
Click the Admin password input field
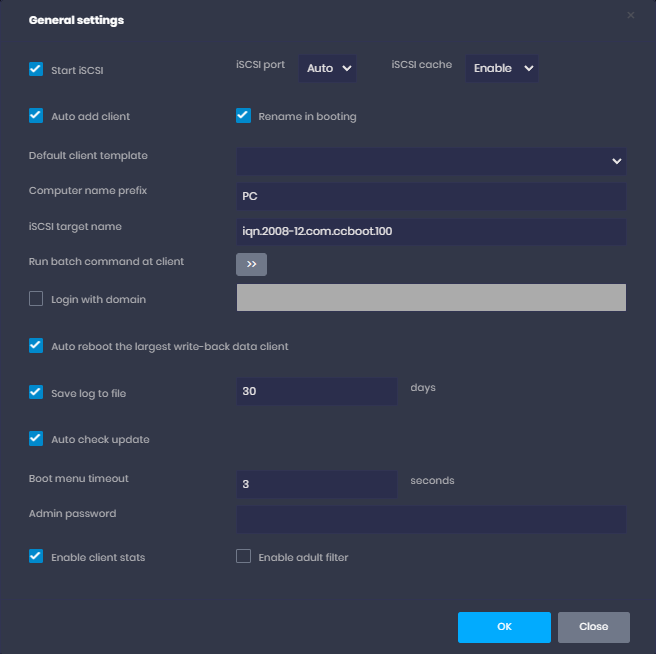tap(431, 519)
